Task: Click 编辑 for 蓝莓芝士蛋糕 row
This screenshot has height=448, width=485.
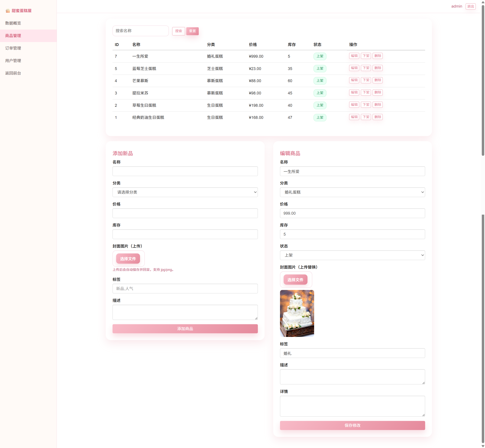Action: 354,68
